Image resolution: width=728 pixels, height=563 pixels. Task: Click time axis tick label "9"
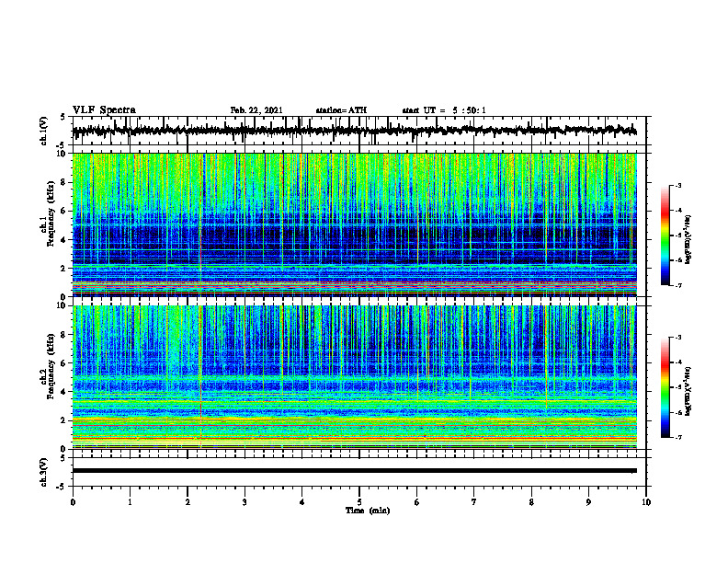pyautogui.click(x=588, y=502)
